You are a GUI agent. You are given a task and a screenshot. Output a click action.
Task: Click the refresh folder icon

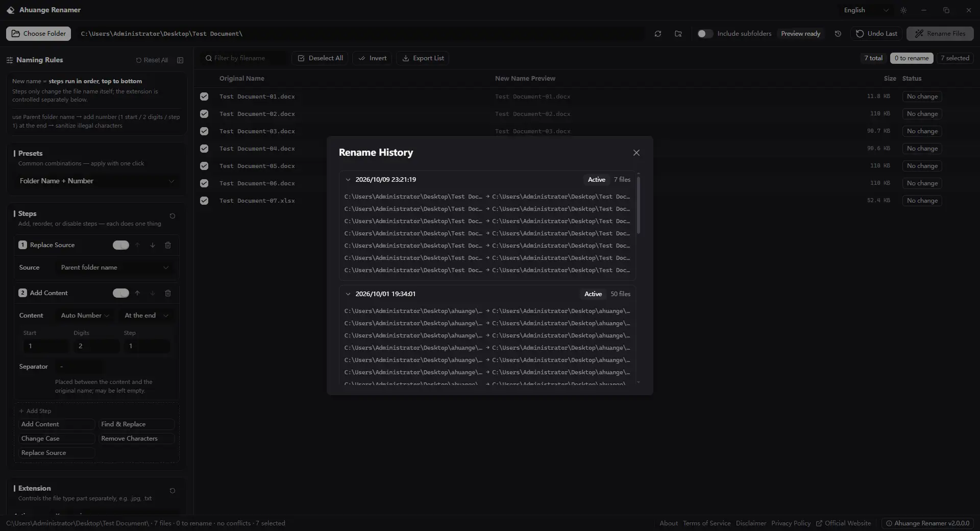(x=657, y=34)
